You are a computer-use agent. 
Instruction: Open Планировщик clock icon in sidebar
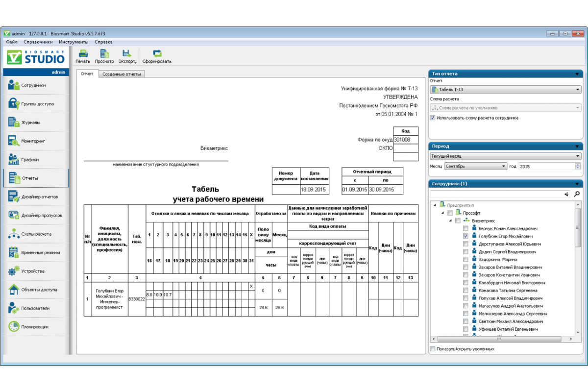(x=14, y=327)
